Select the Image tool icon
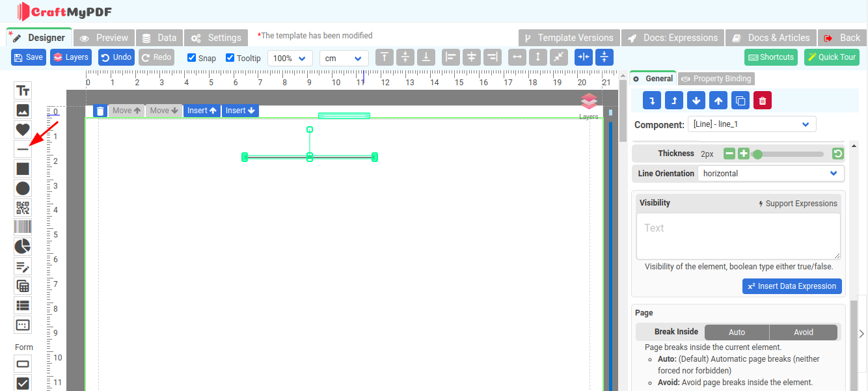The width and height of the screenshot is (868, 391). coord(23,111)
